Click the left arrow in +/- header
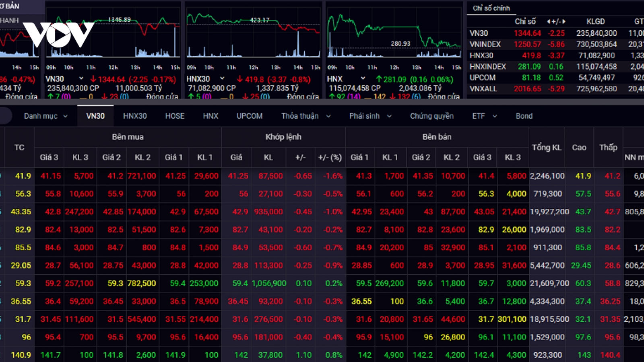This screenshot has width=644, height=362. (x=549, y=21)
